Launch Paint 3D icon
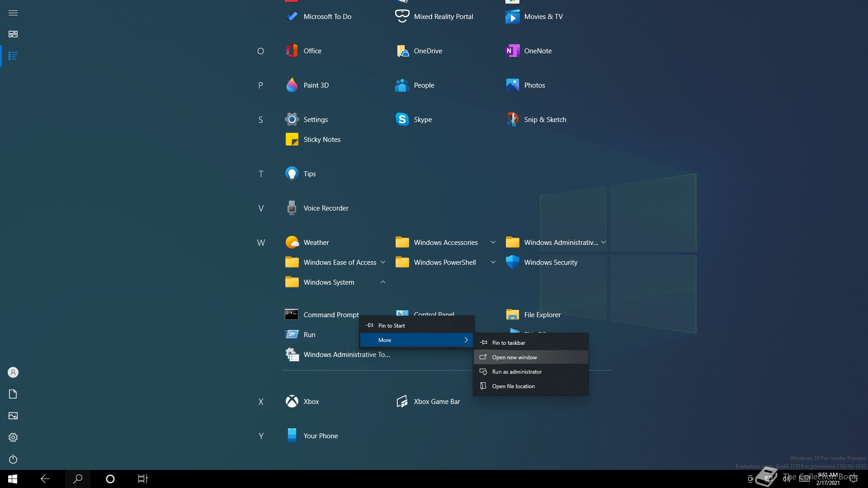This screenshot has height=488, width=868. [x=292, y=85]
